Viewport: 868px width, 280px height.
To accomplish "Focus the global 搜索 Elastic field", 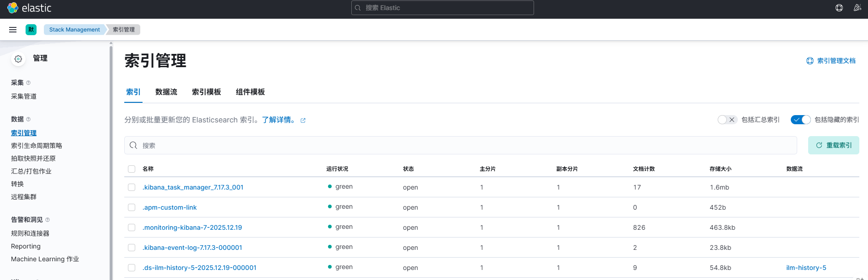I will (442, 8).
